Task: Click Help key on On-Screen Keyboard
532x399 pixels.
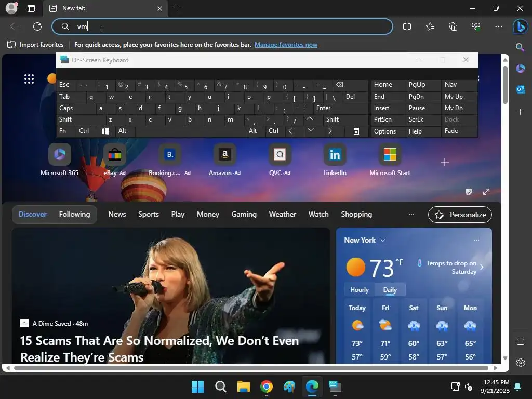Action: pyautogui.click(x=423, y=131)
